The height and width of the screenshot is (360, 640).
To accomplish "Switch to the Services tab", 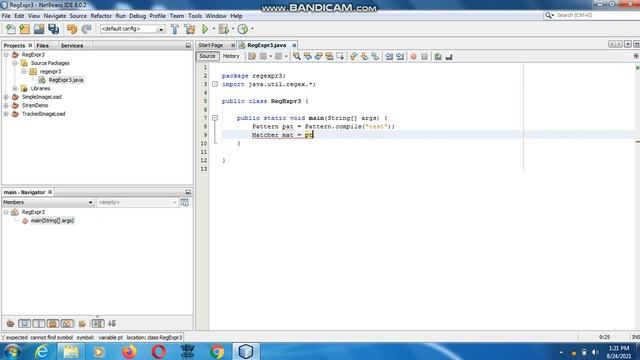I will (x=72, y=46).
